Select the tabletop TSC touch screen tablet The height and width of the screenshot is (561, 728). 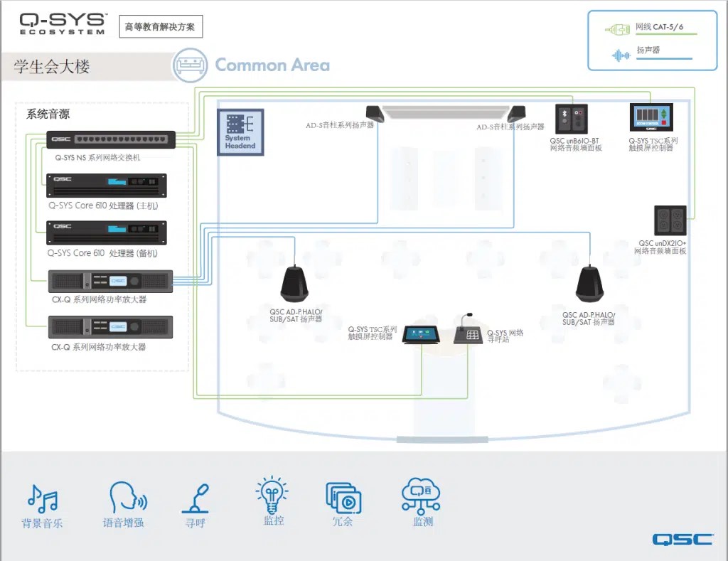pyautogui.click(x=421, y=335)
